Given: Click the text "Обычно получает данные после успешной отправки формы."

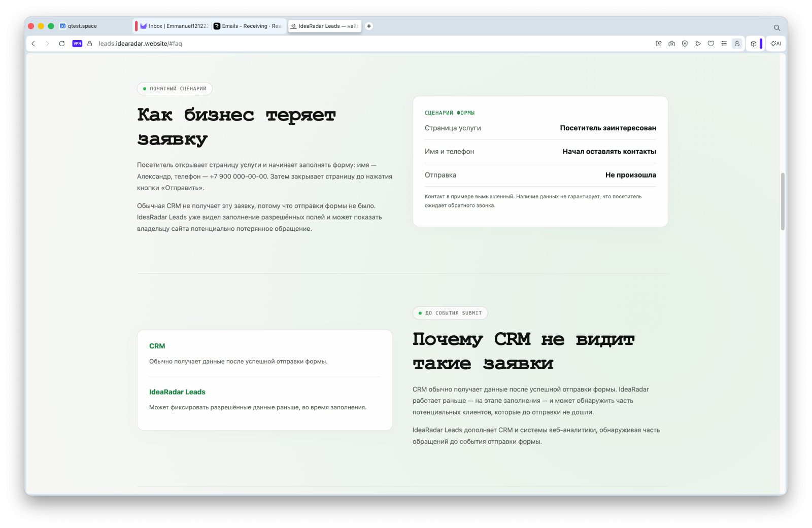Looking at the screenshot, I should coord(239,362).
